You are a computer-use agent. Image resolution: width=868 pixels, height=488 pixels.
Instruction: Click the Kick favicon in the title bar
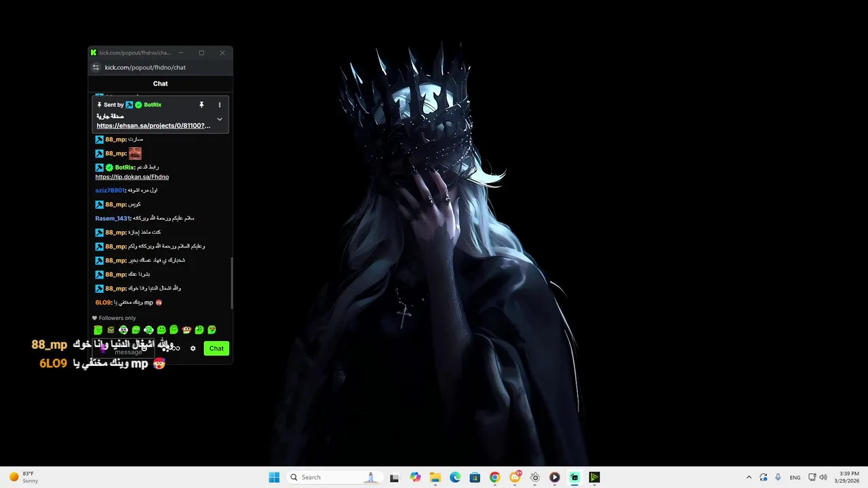(94, 53)
